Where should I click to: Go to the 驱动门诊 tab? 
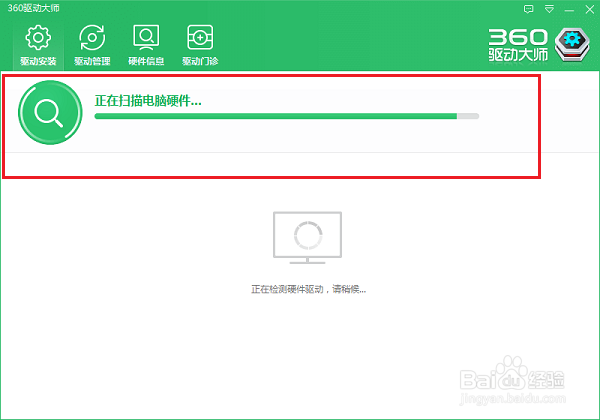coord(200,46)
